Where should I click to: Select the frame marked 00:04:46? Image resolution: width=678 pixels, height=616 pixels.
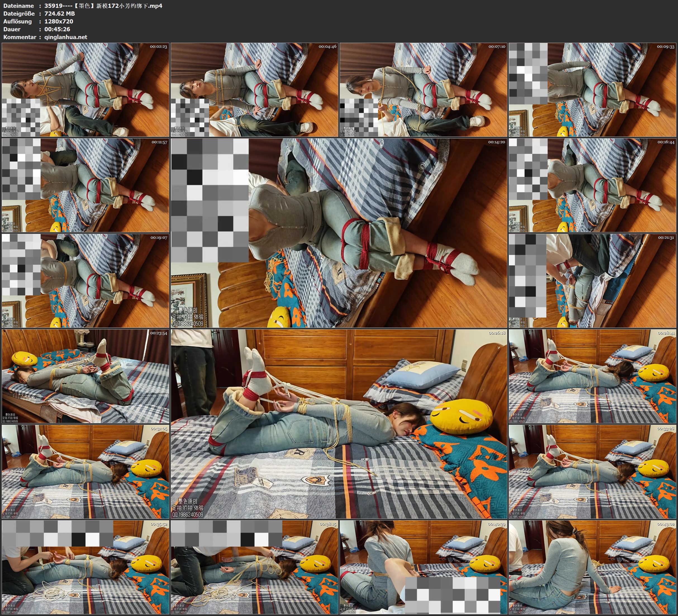[x=254, y=90]
